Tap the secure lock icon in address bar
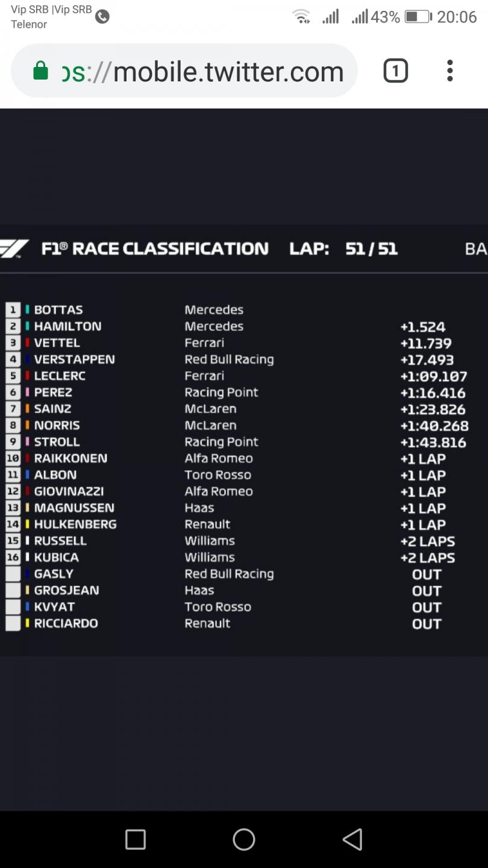The width and height of the screenshot is (488, 868). [40, 71]
